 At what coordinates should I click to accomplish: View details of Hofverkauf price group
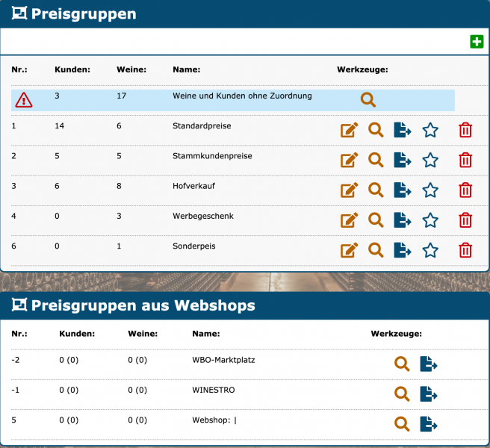pos(376,190)
